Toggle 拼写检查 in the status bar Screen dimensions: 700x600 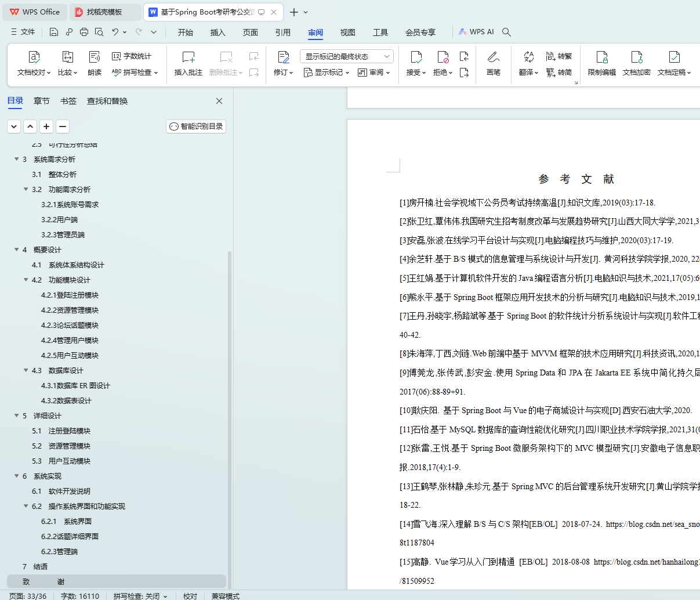pos(140,596)
